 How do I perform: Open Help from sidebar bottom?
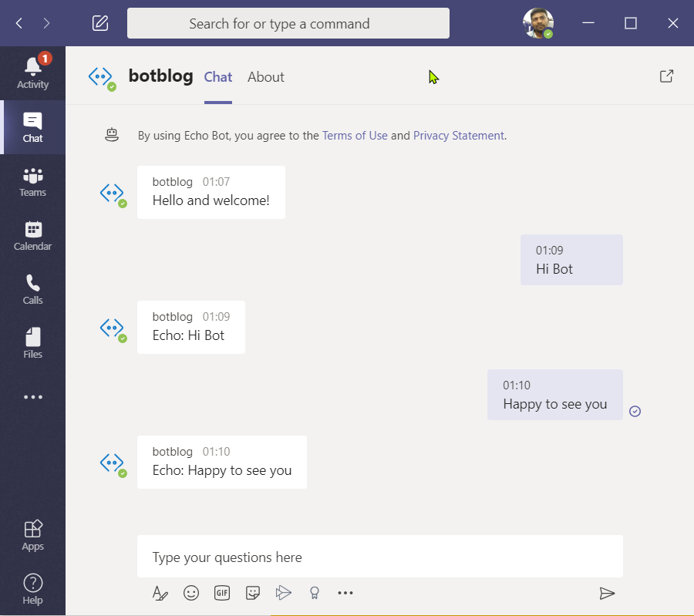(32, 589)
